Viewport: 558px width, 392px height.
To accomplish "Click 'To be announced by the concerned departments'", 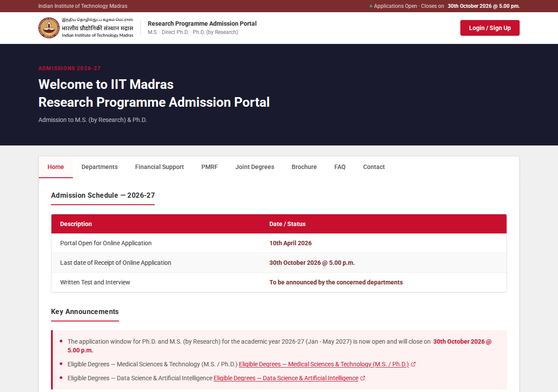I will [x=336, y=282].
